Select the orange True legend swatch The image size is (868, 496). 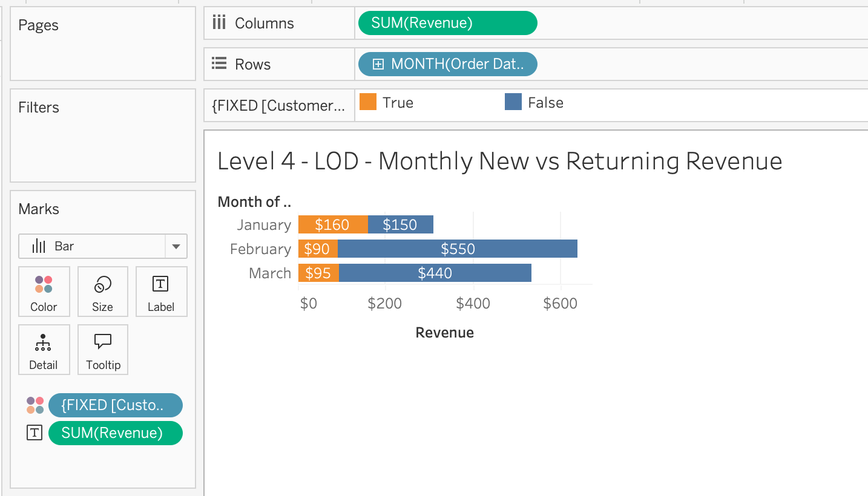coord(368,102)
